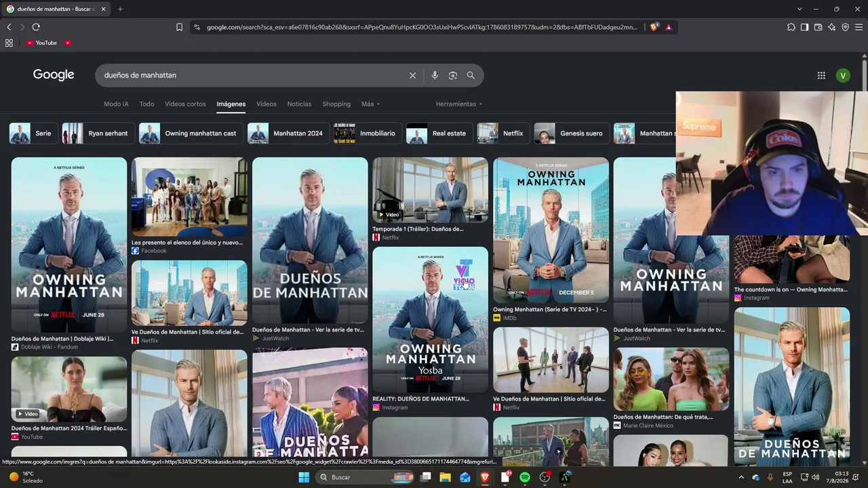
Task: Open the Leo AI sparkle icon
Action: (x=831, y=27)
